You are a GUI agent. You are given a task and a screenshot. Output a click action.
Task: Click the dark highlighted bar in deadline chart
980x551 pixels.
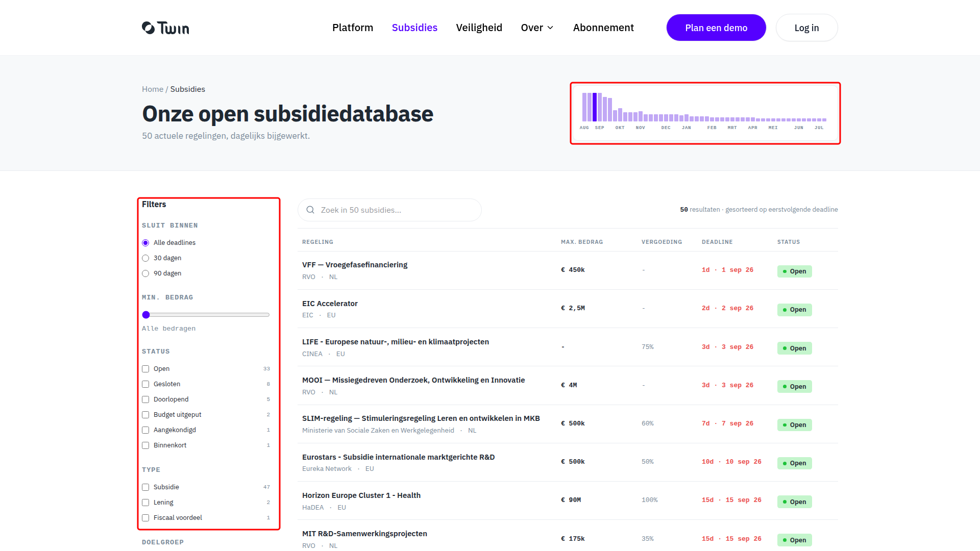point(595,107)
